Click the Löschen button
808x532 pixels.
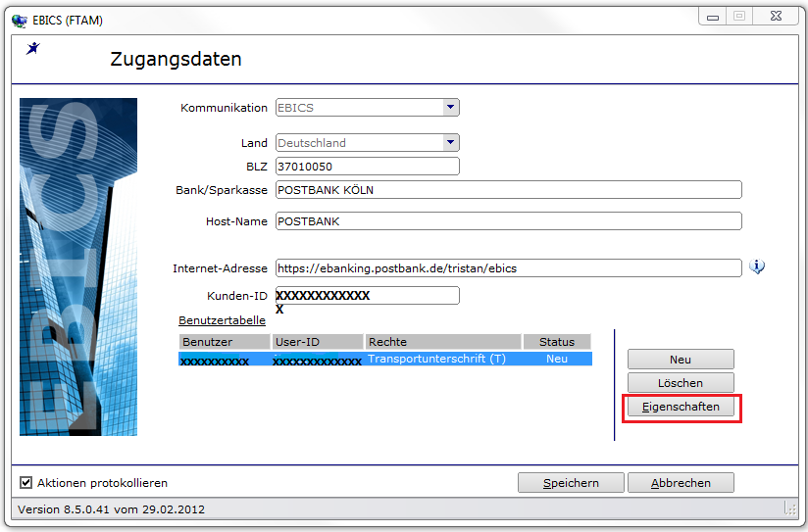(681, 383)
